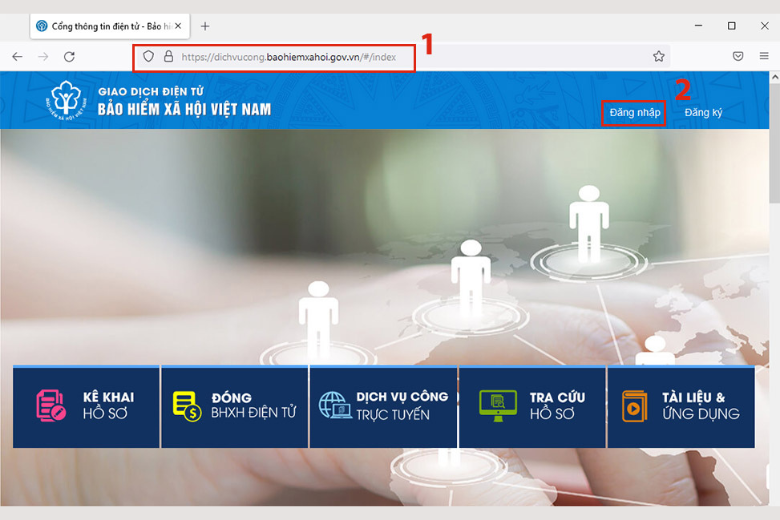Bookmark this page with the star icon
The height and width of the screenshot is (520, 780).
659,57
